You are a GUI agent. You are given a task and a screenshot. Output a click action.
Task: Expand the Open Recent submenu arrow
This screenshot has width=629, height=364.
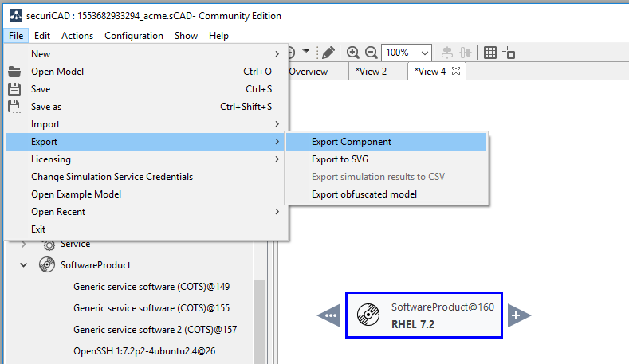277,212
